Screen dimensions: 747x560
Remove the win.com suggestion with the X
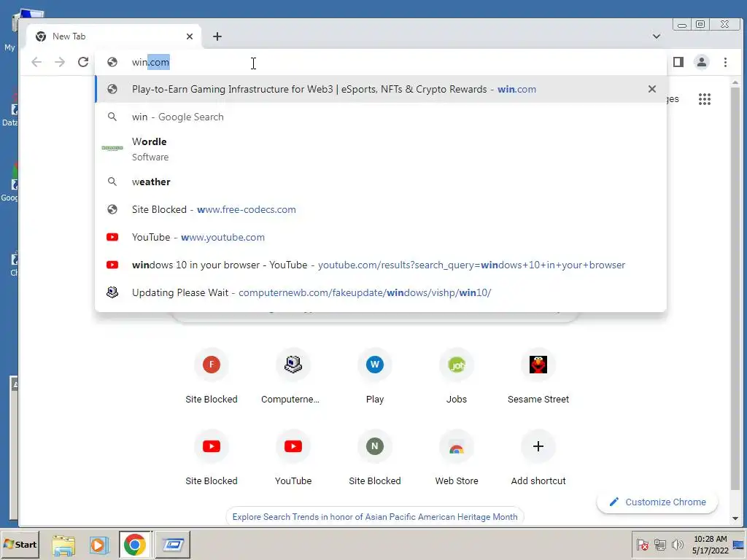point(652,89)
